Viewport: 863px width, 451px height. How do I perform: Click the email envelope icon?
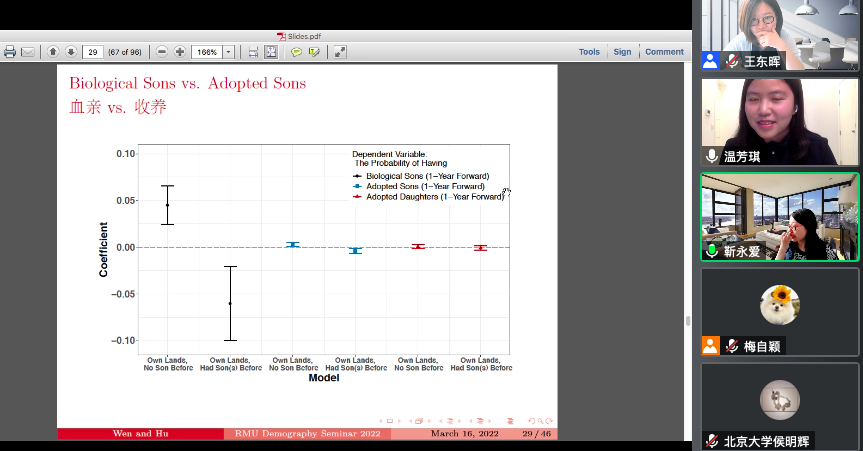point(28,52)
